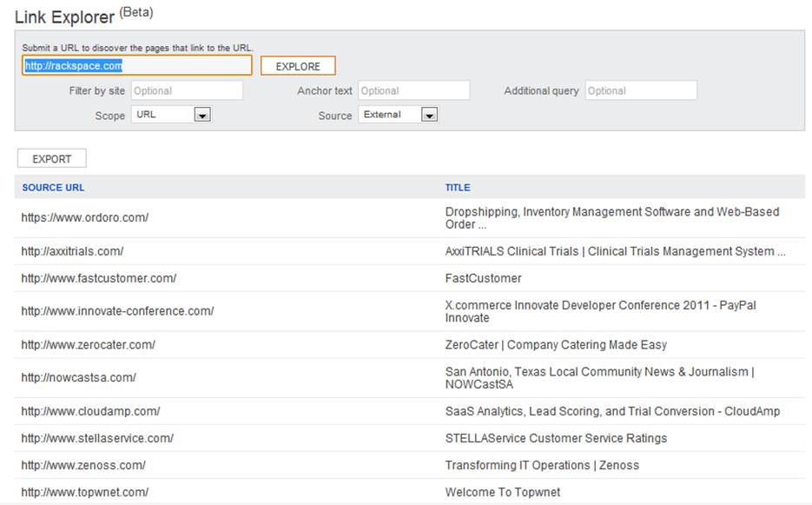Open the http://www.cloudamp.com/ source link
Screen dimensions: 812x505
point(90,411)
